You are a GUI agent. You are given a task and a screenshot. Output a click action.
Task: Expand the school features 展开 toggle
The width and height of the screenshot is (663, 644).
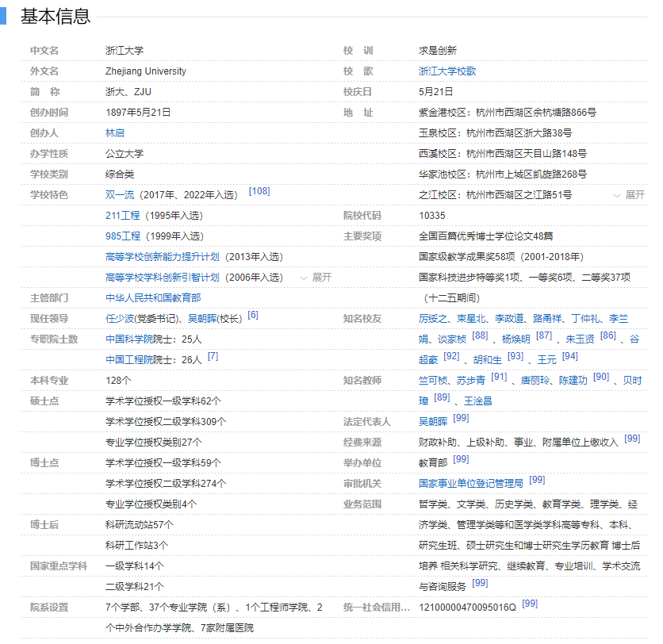(315, 278)
